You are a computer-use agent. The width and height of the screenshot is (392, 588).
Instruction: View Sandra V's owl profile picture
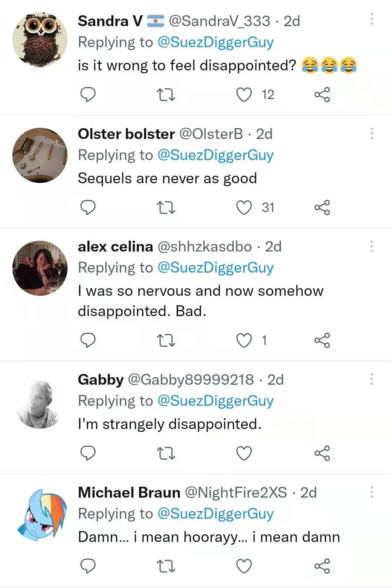(40, 39)
